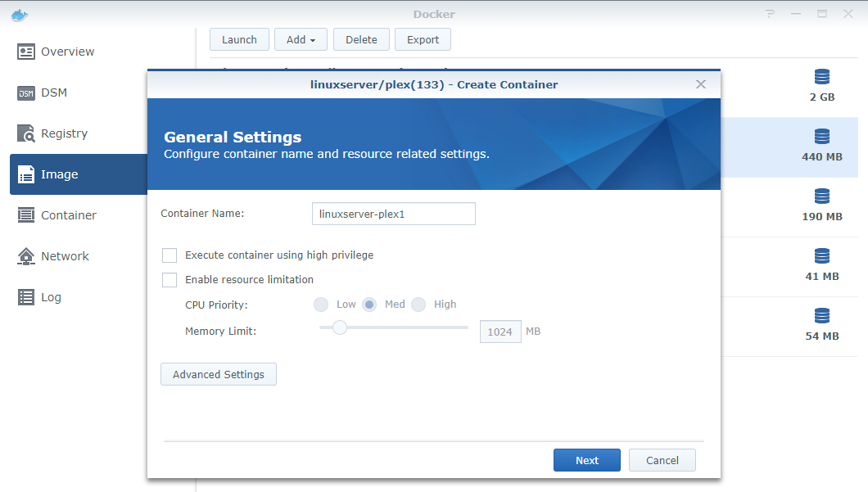Click the Delete button
The image size is (868, 492).
(361, 39)
